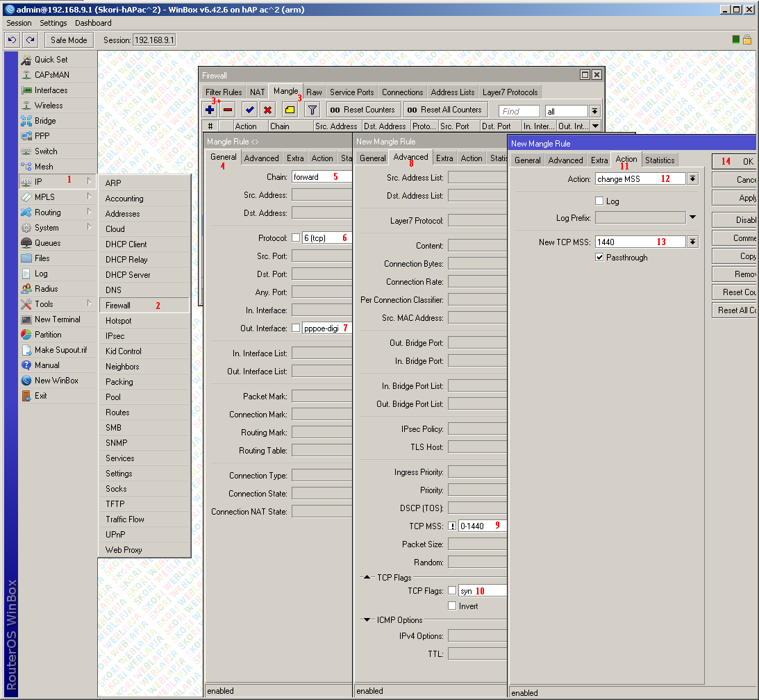
Task: Click the blue checkmark enable icon
Action: [249, 110]
